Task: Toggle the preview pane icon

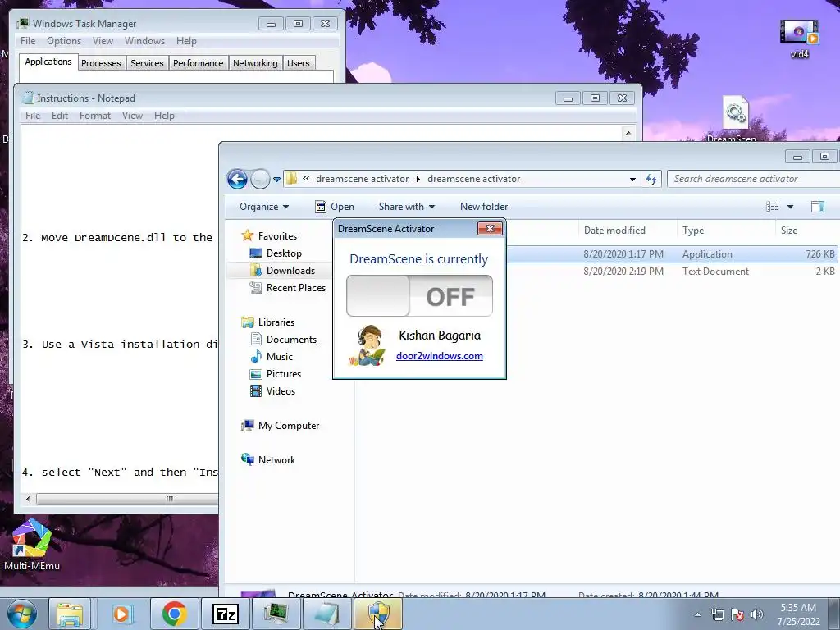Action: pos(818,206)
